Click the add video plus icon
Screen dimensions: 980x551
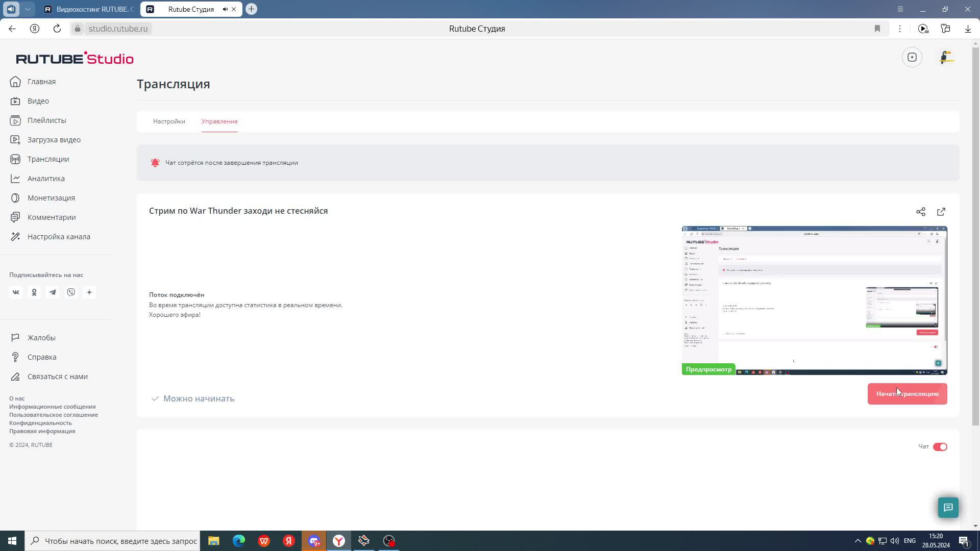click(x=912, y=58)
